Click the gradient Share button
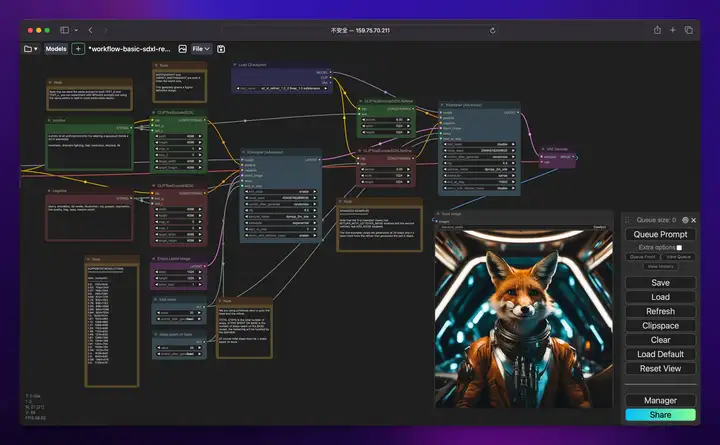 660,415
